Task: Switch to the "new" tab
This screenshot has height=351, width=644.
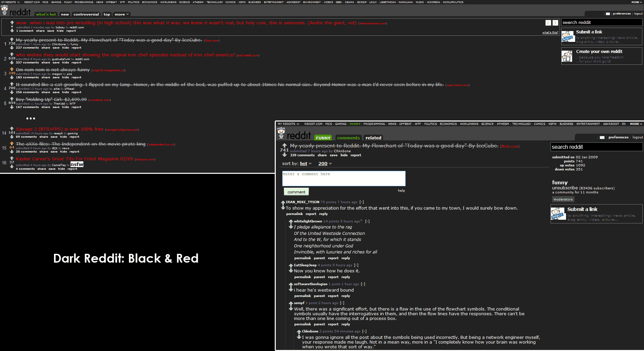Action: pyautogui.click(x=65, y=15)
